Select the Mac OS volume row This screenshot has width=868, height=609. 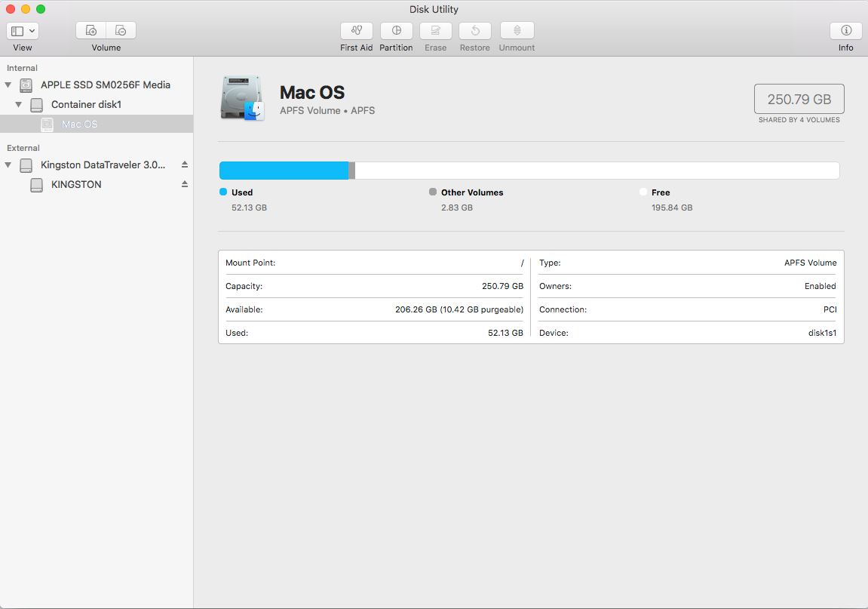[x=97, y=124]
